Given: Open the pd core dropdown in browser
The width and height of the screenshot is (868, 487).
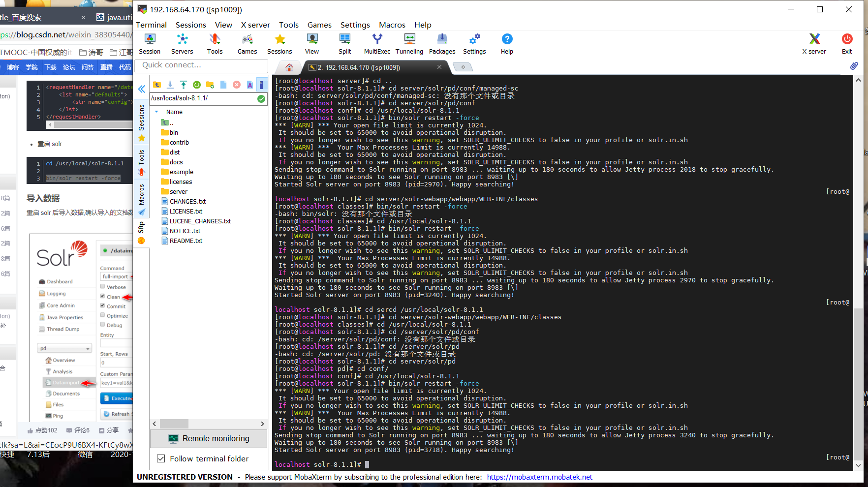Looking at the screenshot, I should click(x=65, y=348).
